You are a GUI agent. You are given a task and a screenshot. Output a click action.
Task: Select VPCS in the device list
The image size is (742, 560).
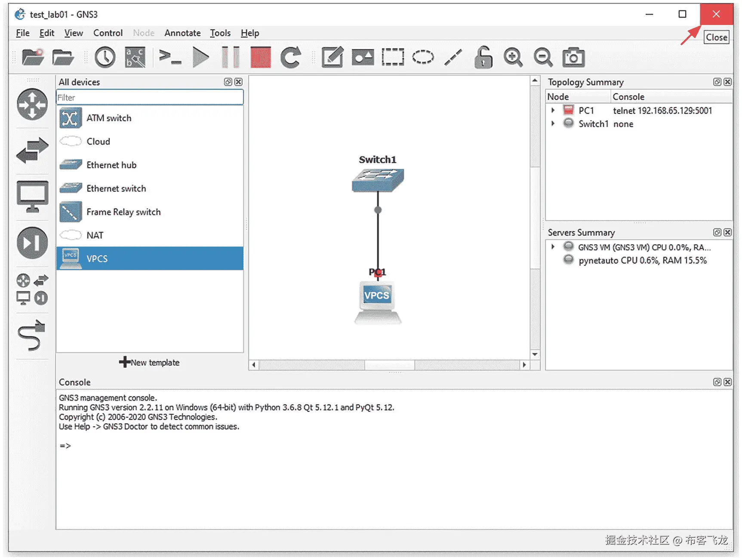[150, 259]
